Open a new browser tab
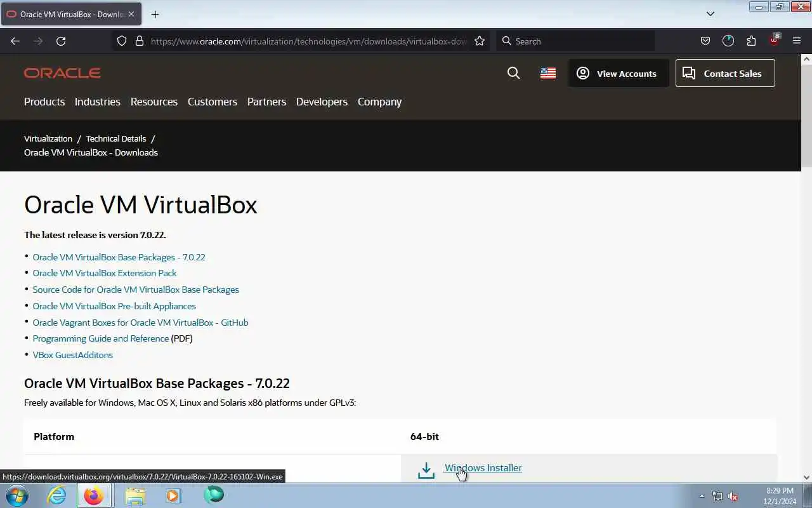The height and width of the screenshot is (508, 812). pos(155,14)
